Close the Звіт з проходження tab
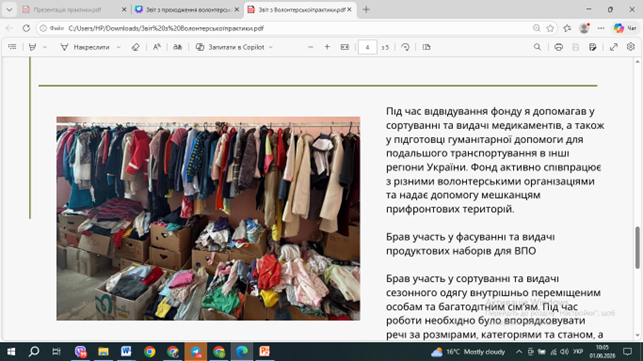This screenshot has height=361, width=643. pos(237,9)
